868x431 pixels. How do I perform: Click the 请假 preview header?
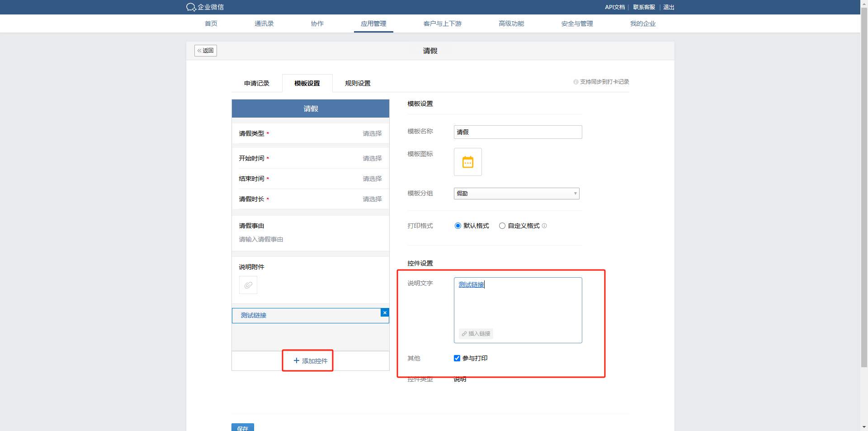(311, 109)
